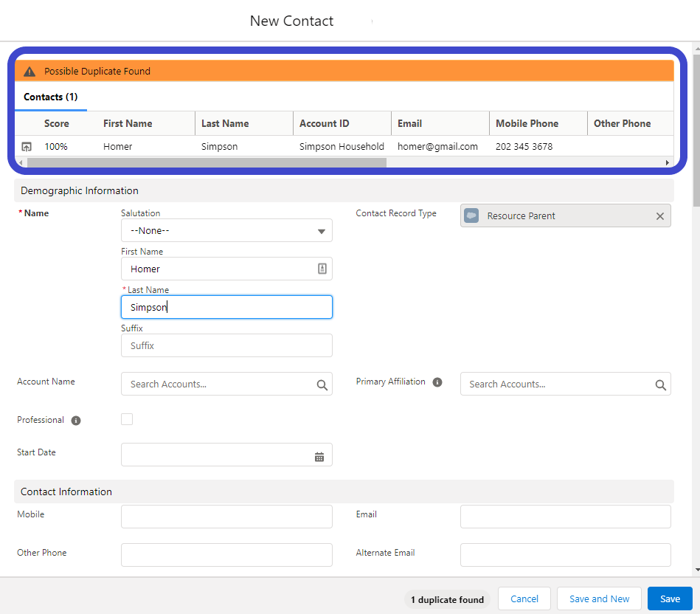The image size is (700, 614).
Task: Cancel the new contact dialog
Action: coord(524,599)
